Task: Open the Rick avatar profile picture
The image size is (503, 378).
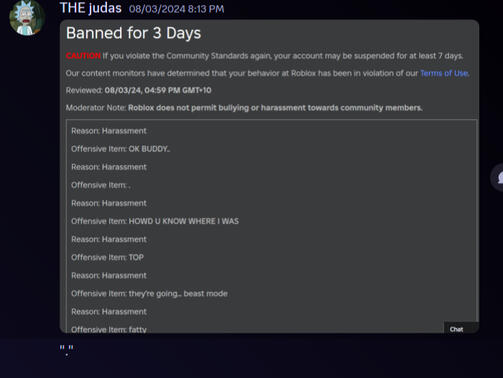Action: [x=27, y=17]
